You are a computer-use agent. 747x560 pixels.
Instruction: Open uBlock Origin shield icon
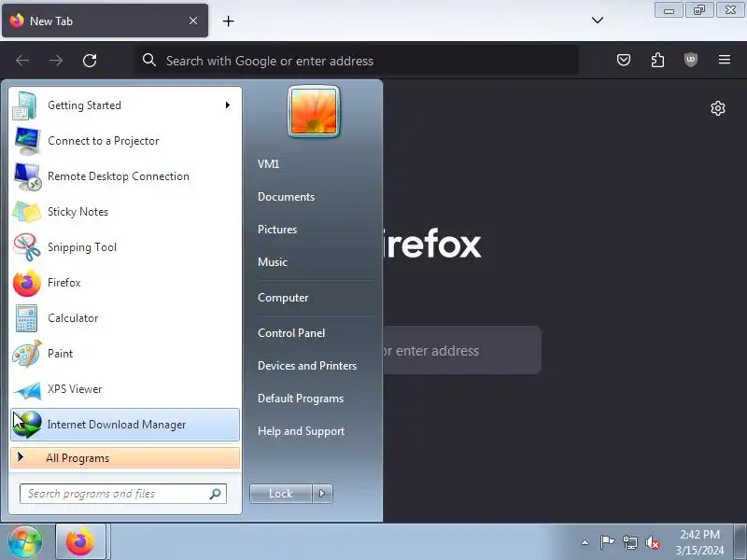(x=691, y=60)
